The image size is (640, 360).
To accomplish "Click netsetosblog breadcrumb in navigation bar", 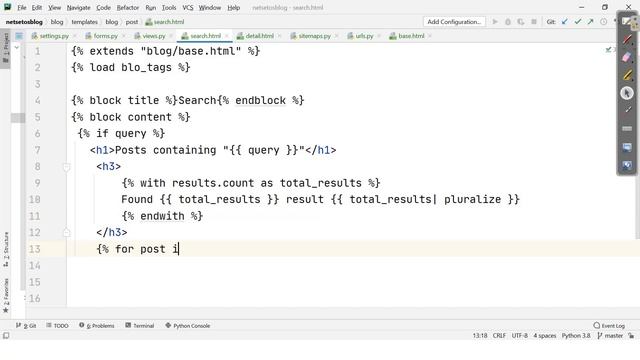I will point(24,22).
